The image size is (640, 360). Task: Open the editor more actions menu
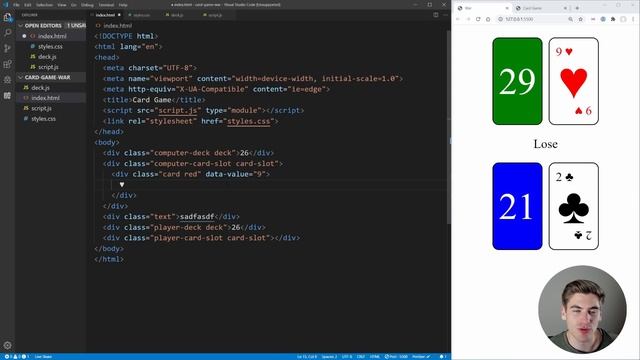point(445,15)
